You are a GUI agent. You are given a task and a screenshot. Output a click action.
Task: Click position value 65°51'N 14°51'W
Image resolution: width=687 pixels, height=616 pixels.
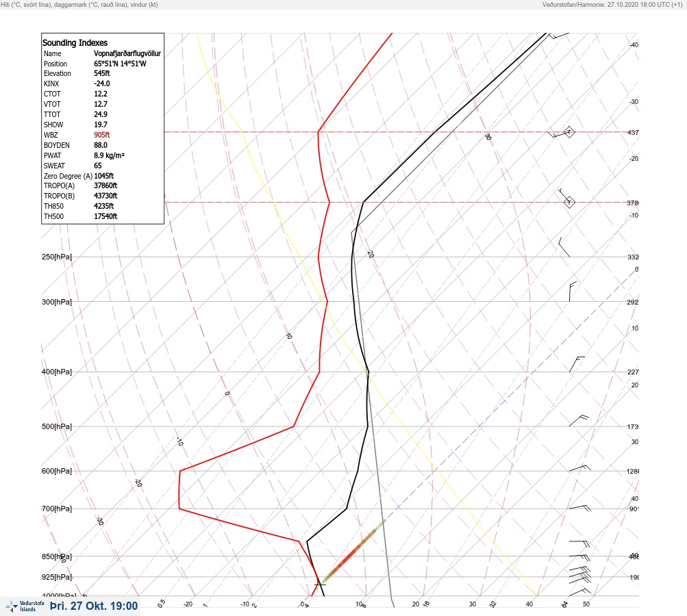pyautogui.click(x=120, y=64)
